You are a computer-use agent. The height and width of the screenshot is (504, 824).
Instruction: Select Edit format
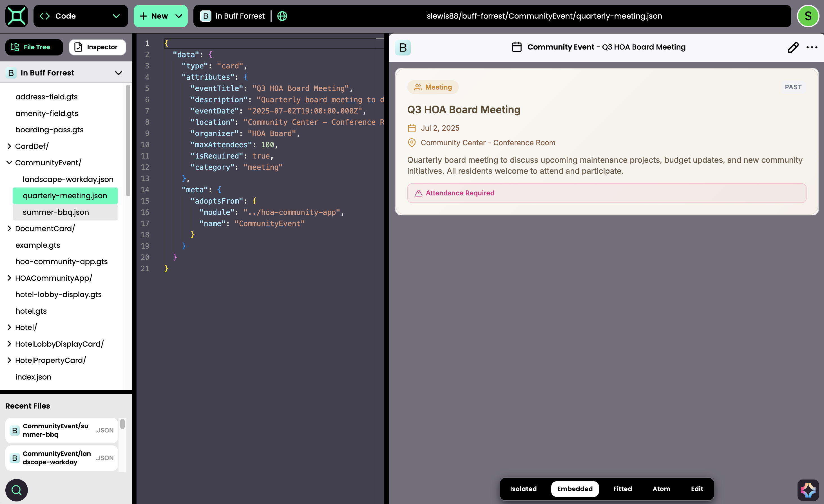click(697, 489)
